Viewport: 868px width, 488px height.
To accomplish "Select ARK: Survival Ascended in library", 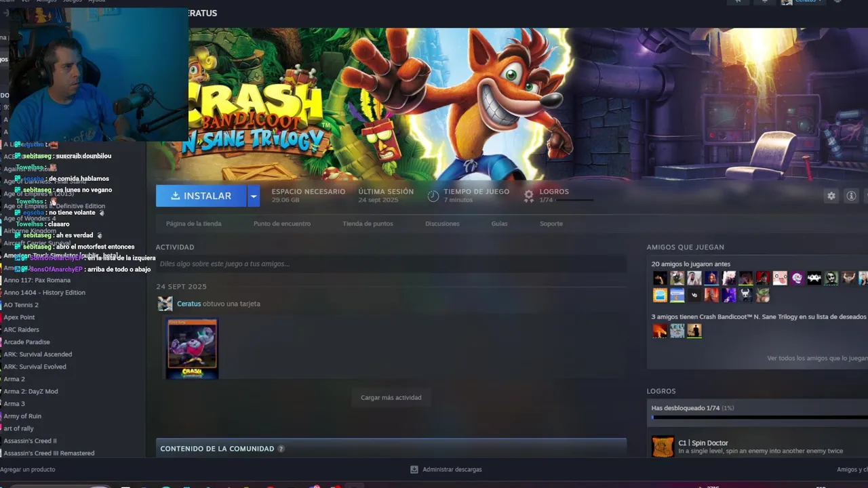I will pyautogui.click(x=38, y=354).
